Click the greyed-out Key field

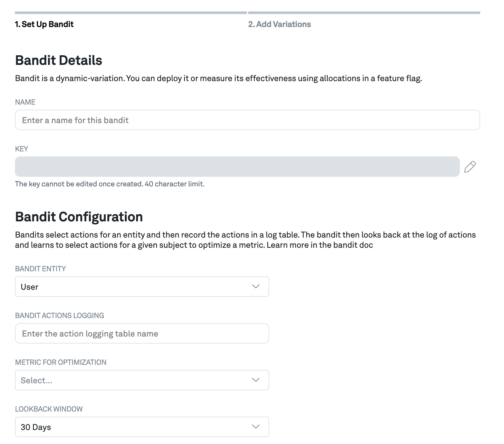pyautogui.click(x=237, y=167)
